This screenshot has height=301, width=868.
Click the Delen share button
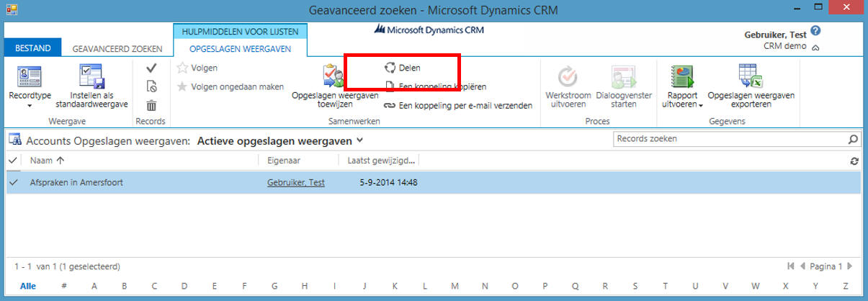coord(402,68)
